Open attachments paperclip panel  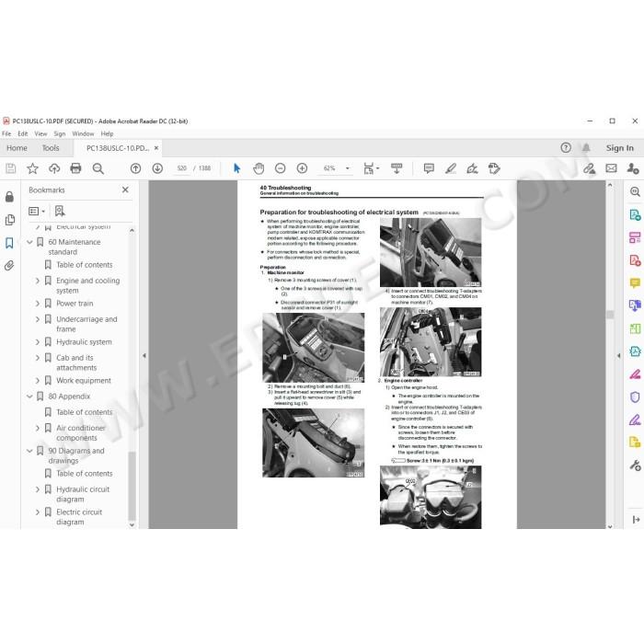[9, 266]
